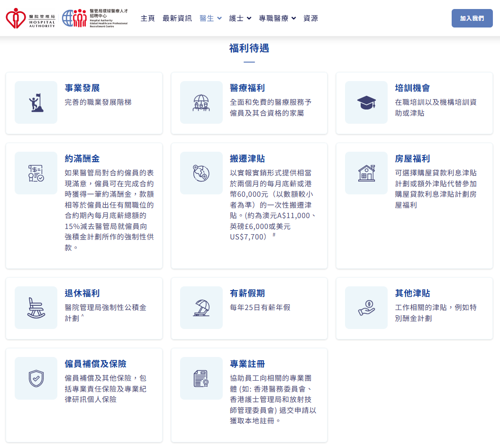Click the training opportunities description text
This screenshot has height=448, width=500.
coord(436,108)
